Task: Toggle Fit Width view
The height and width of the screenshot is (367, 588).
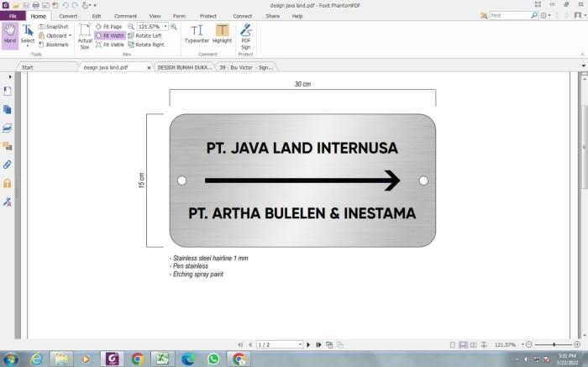Action: tap(109, 35)
